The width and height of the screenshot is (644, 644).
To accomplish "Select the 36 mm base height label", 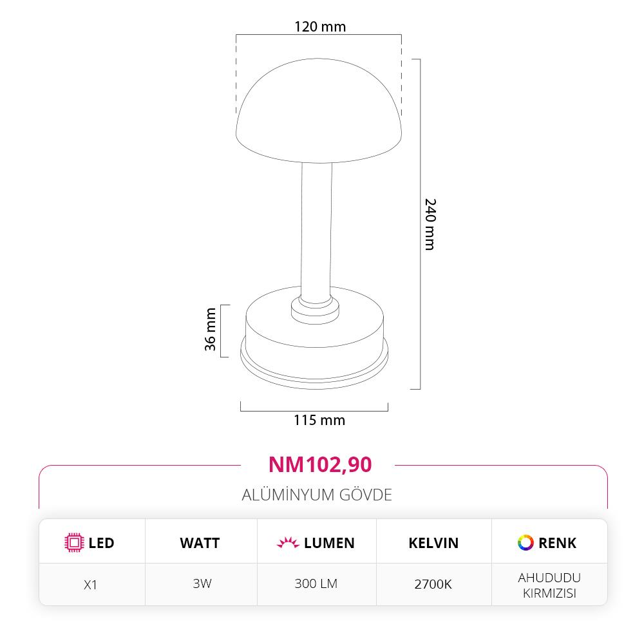I will click(x=210, y=330).
